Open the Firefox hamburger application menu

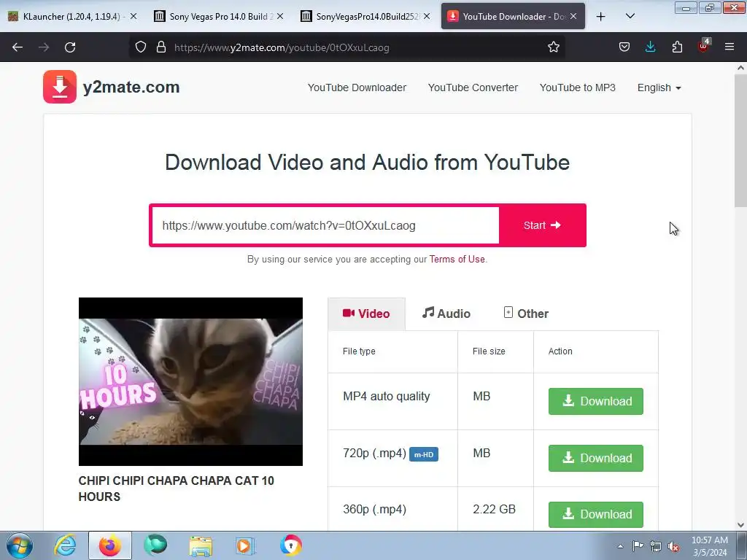729,47
